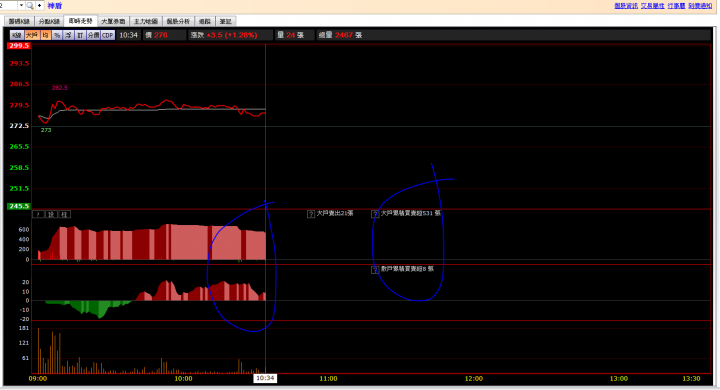The width and height of the screenshot is (720, 390).
Task: Click the 大戶賣出21張 label
Action: point(335,213)
